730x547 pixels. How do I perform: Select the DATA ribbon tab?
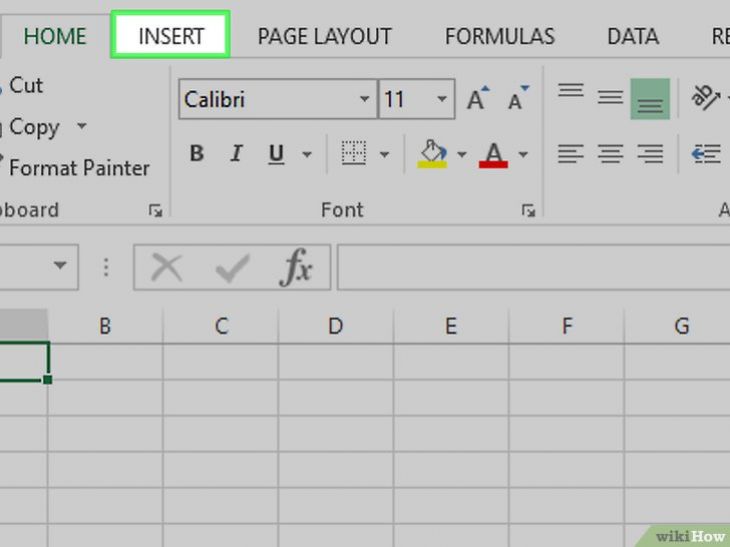click(633, 36)
